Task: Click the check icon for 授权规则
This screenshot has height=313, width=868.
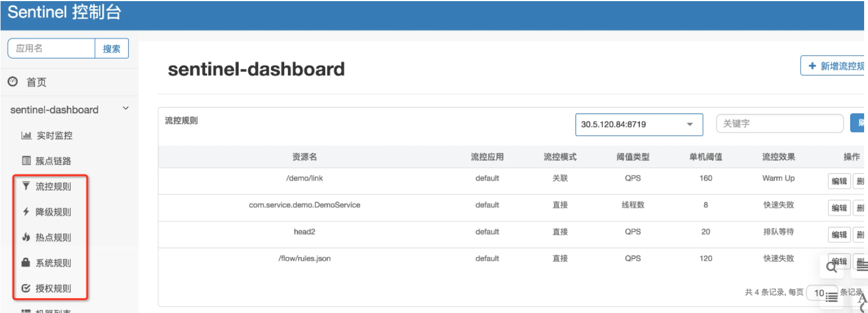Action: coord(26,288)
